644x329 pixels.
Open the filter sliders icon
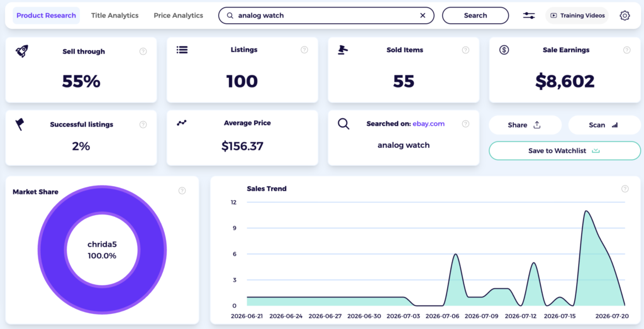[528, 16]
